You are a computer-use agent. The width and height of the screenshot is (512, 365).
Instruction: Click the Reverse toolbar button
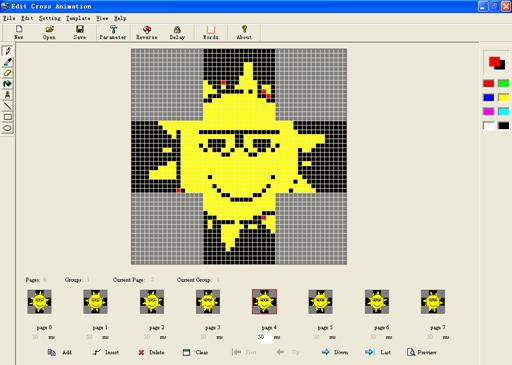(x=147, y=33)
